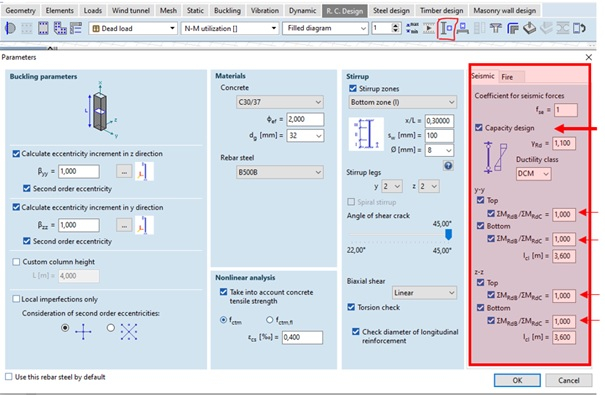
Task: Click the L-shaped wall corner toolbar icon
Action: pyautogui.click(x=512, y=28)
